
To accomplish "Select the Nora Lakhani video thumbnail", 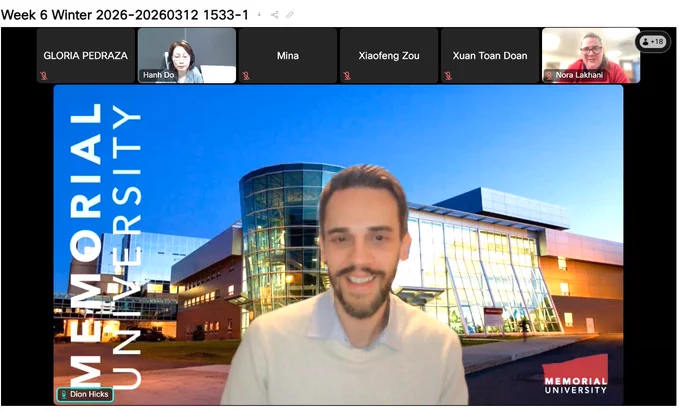I will pos(591,55).
